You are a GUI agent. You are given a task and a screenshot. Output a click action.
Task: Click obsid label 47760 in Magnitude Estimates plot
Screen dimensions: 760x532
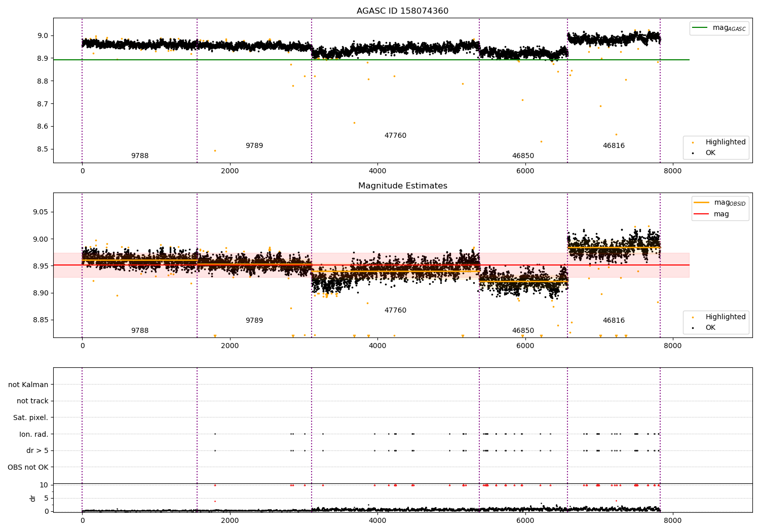tap(395, 311)
